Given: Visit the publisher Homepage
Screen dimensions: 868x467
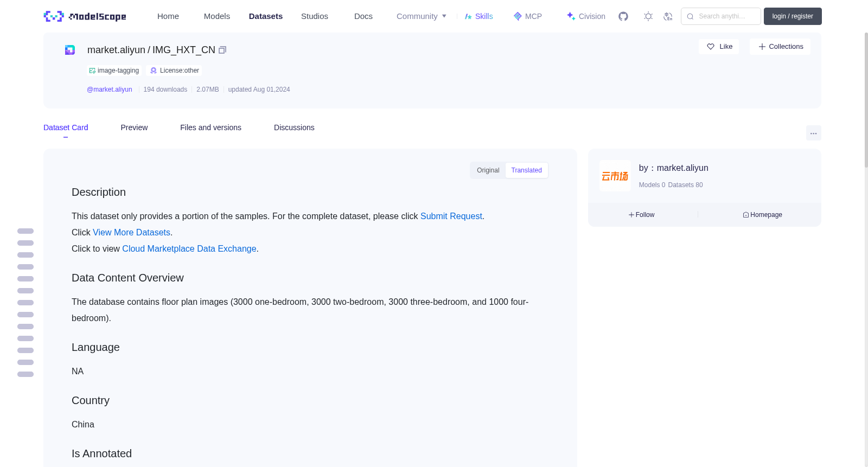Looking at the screenshot, I should pyautogui.click(x=762, y=215).
